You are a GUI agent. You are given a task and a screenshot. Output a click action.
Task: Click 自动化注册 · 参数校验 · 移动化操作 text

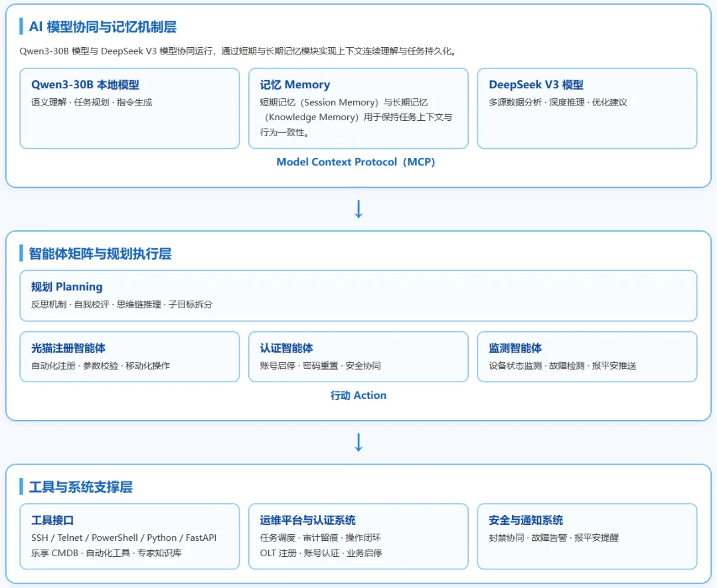tap(101, 366)
